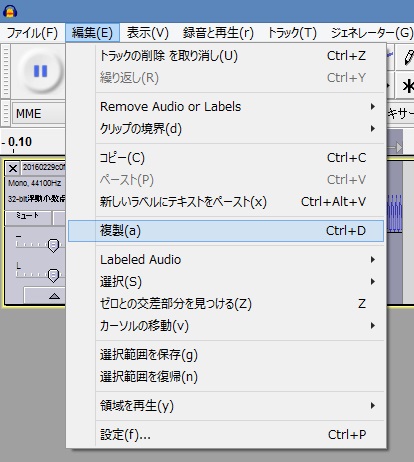
Task: Open the MME audio host dropdown
Action: coord(39,114)
